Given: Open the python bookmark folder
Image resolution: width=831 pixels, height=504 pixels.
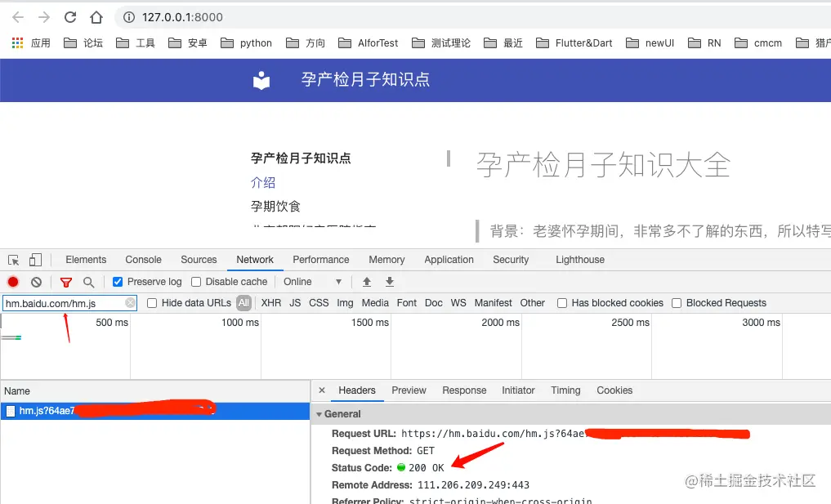Looking at the screenshot, I should [247, 43].
